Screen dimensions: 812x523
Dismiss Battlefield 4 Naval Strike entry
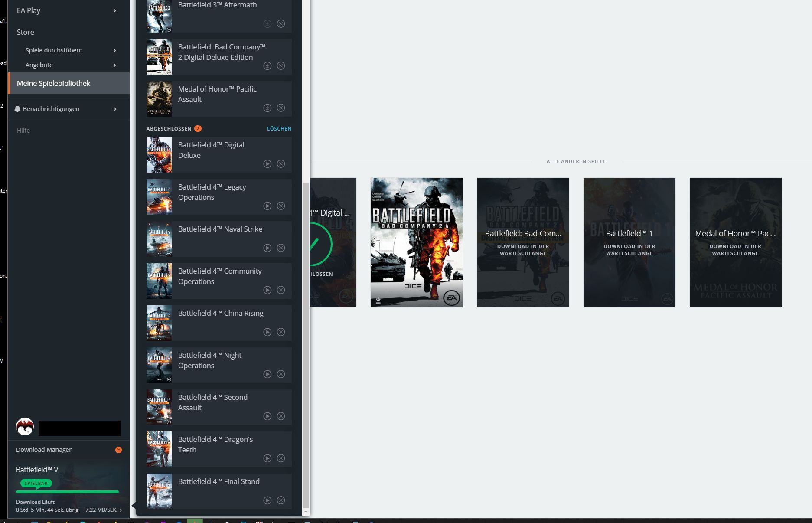point(281,248)
